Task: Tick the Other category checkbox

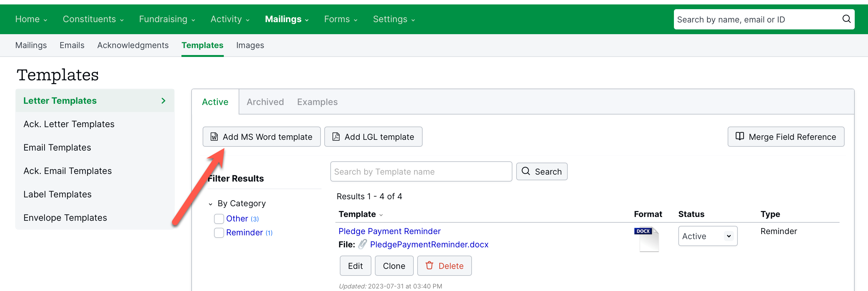Action: [219, 219]
